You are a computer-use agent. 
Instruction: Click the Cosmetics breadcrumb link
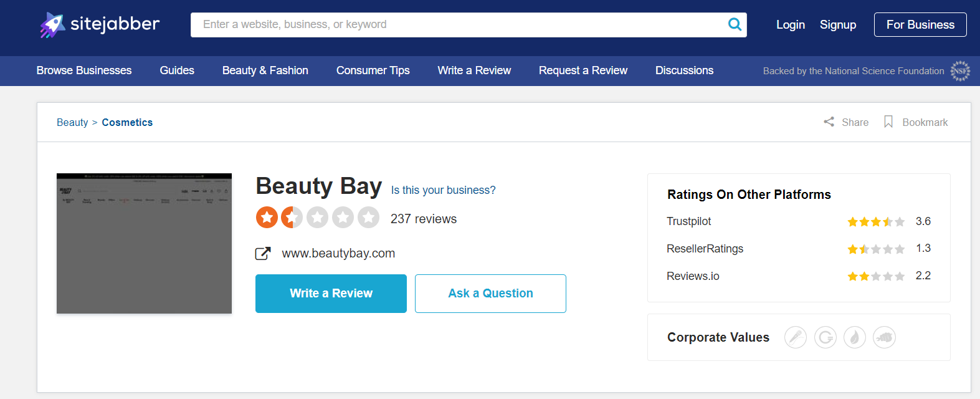(x=127, y=122)
